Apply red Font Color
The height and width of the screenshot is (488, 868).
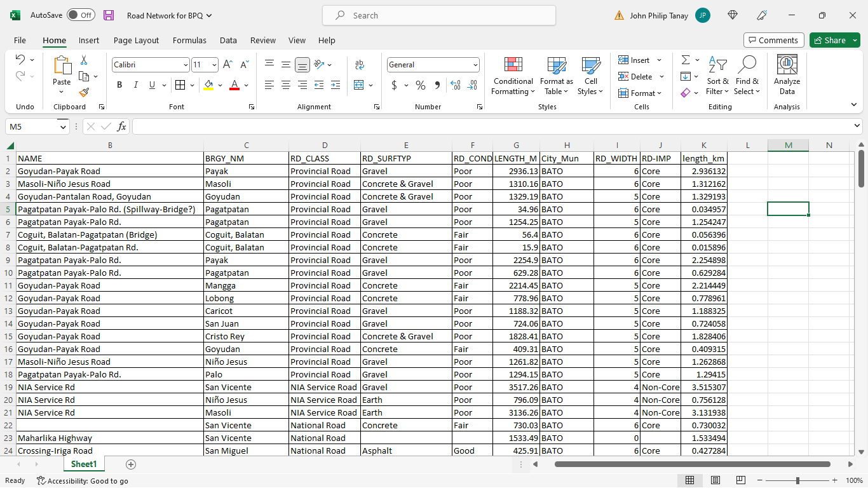coord(234,85)
